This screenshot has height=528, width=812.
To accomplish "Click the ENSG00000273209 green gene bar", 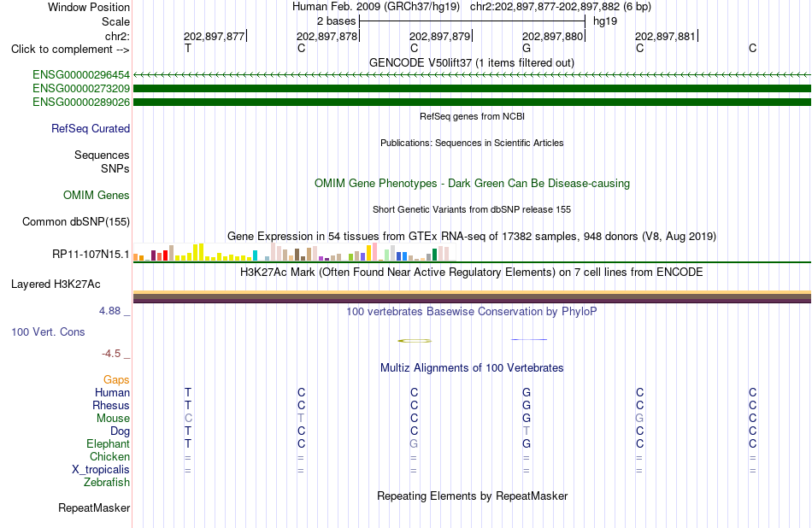I will pyautogui.click(x=472, y=89).
